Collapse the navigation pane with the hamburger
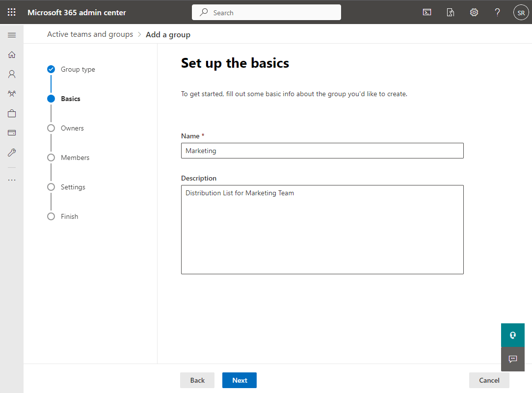This screenshot has height=393, width=532. tap(12, 34)
